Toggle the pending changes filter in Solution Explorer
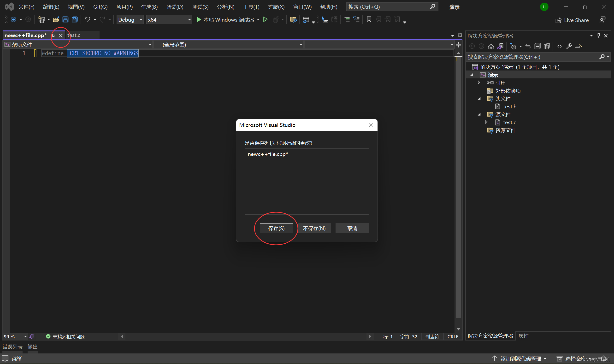614x364 pixels. coord(514,46)
